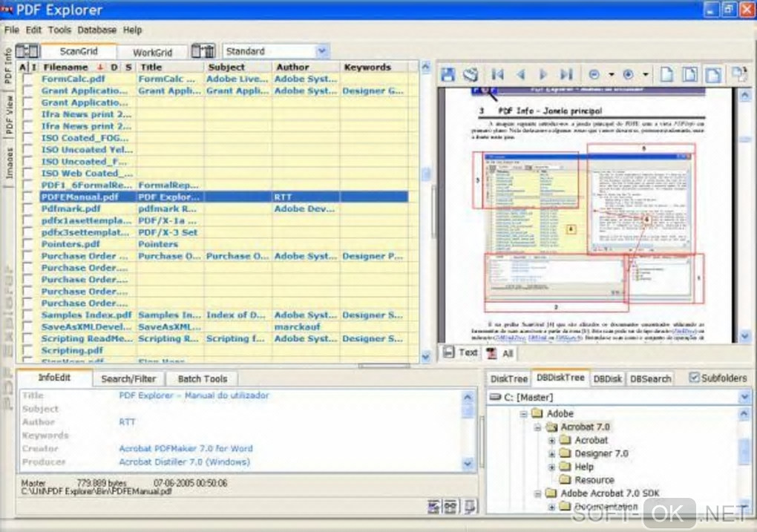Collapse the Adobe folder node
Viewport: 757px width, 532px height.
524,414
